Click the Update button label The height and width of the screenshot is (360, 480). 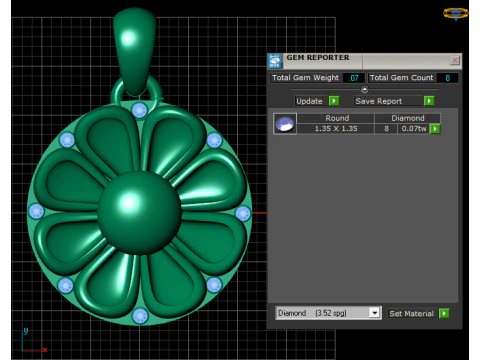(309, 101)
